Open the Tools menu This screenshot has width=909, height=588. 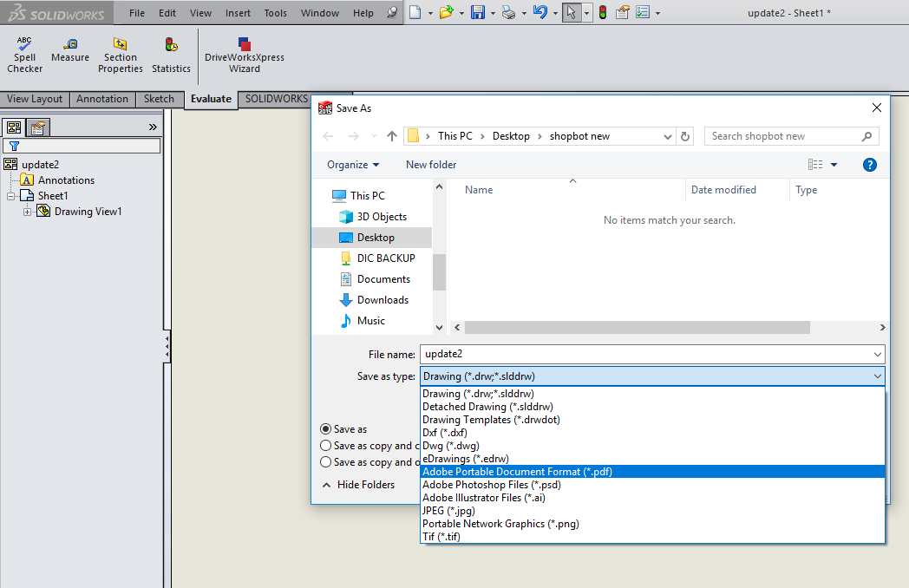[x=275, y=13]
